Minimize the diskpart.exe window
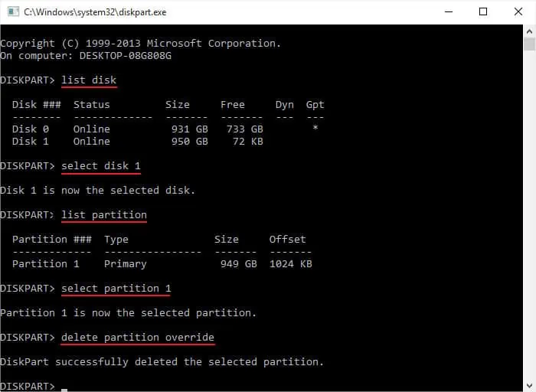Screen dimensions: 536x392 click(448, 11)
